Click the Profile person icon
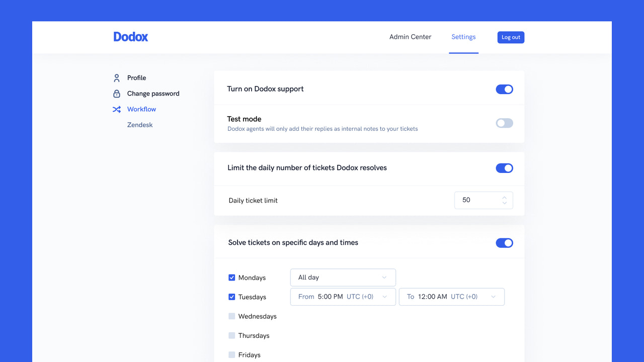Image resolution: width=644 pixels, height=362 pixels. coord(117,78)
